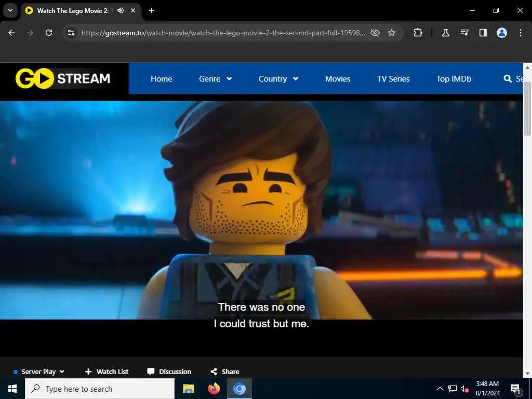Open media controls icon in toolbar
The height and width of the screenshot is (399, 532).
tap(464, 33)
